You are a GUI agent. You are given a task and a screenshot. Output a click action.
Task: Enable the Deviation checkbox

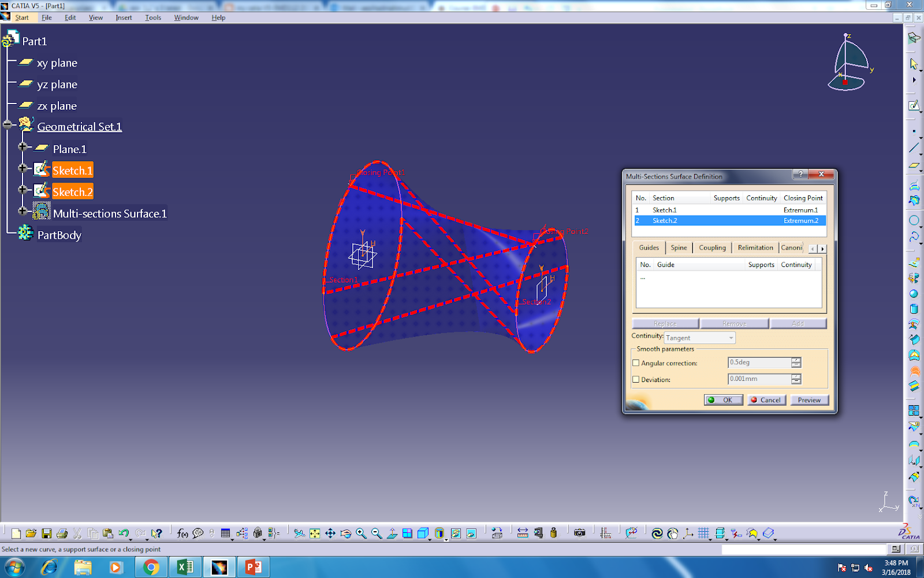636,379
